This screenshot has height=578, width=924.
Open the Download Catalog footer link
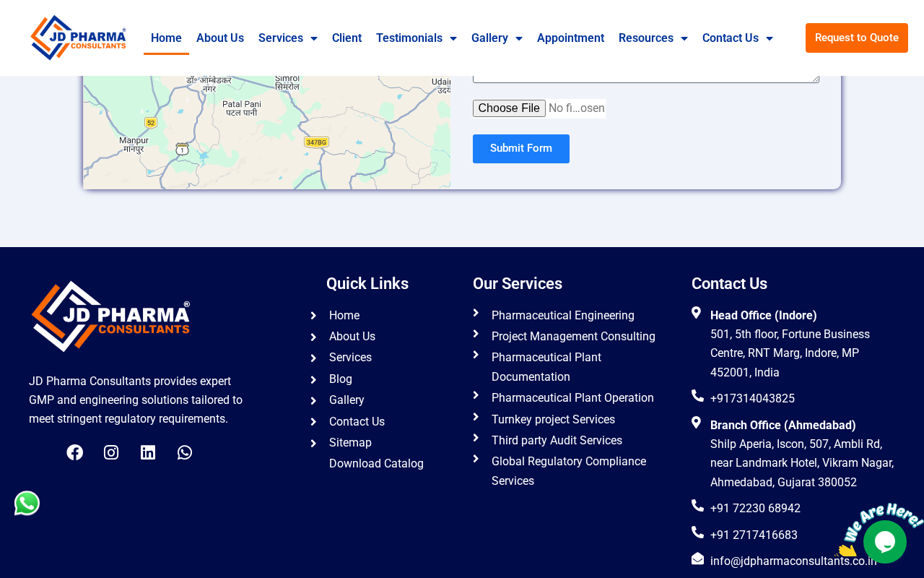(x=376, y=464)
